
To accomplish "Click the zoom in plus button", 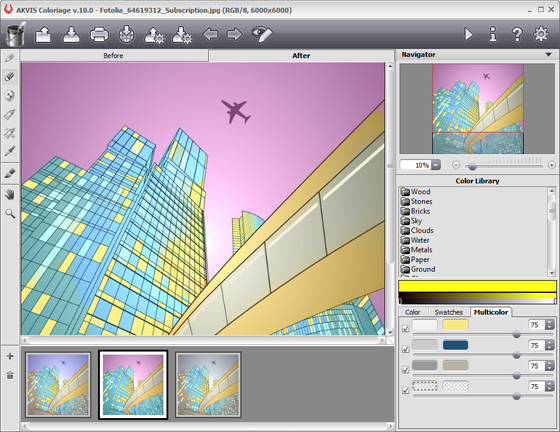I will coord(551,165).
